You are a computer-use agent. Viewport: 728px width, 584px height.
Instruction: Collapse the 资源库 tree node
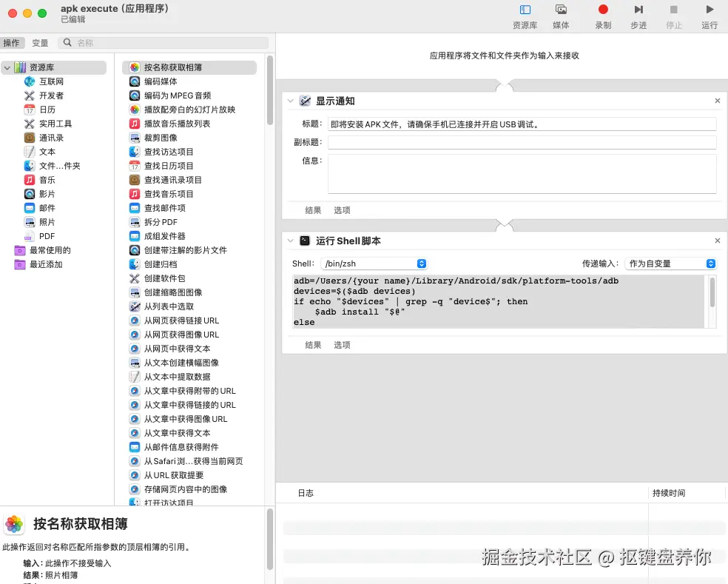point(7,68)
